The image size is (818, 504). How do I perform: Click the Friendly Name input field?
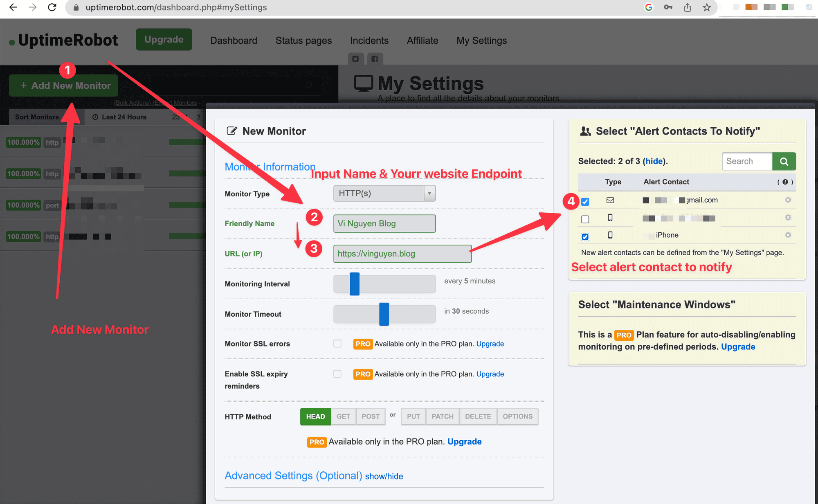click(x=384, y=223)
